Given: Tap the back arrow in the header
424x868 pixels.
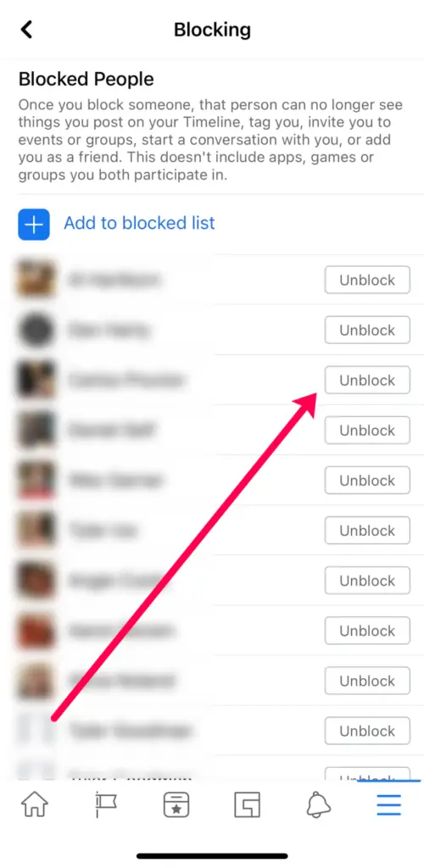Looking at the screenshot, I should 26,30.
